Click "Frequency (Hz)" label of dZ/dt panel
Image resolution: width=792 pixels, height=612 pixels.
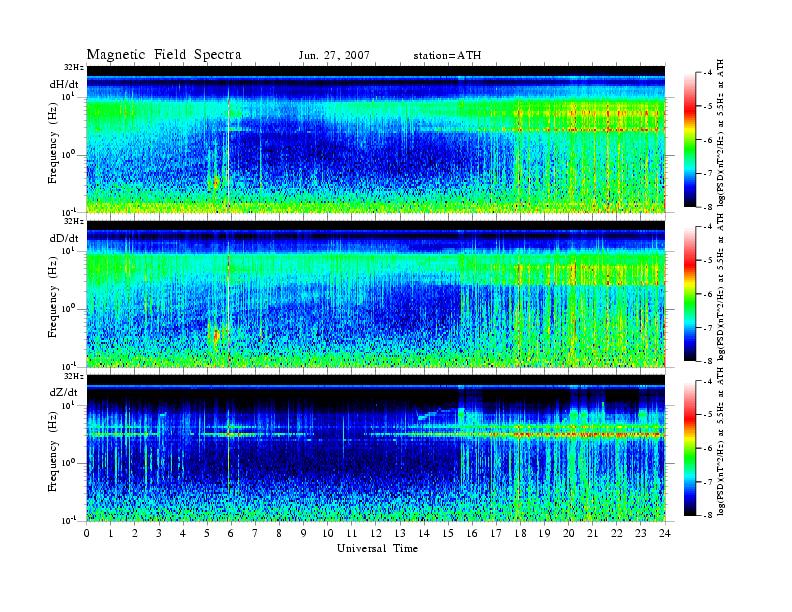click(53, 452)
